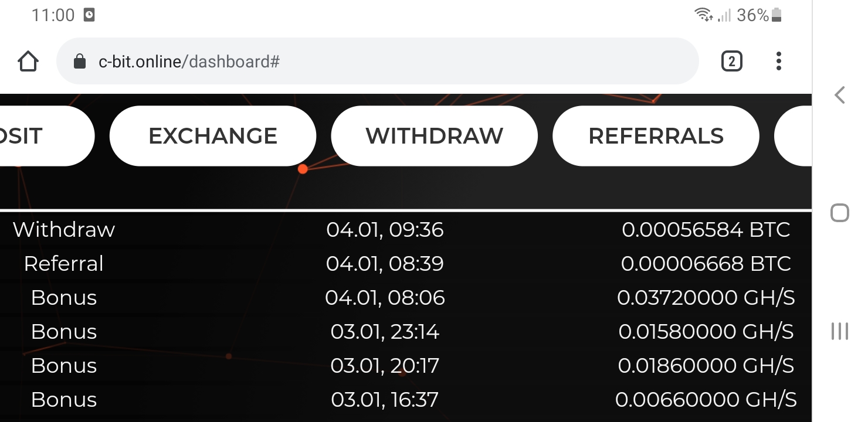This screenshot has height=422, width=868.
Task: Tap the 0.00056584 BTC amount
Action: (706, 230)
